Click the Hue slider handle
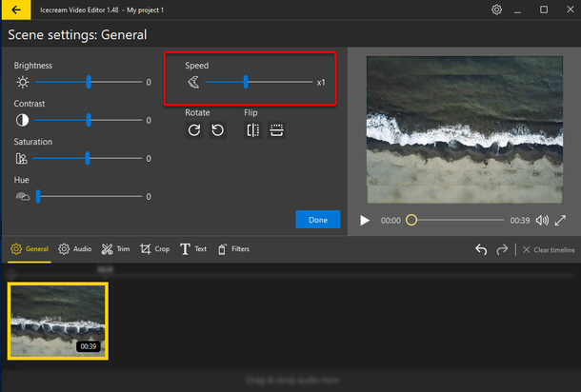581x392 pixels. click(38, 196)
